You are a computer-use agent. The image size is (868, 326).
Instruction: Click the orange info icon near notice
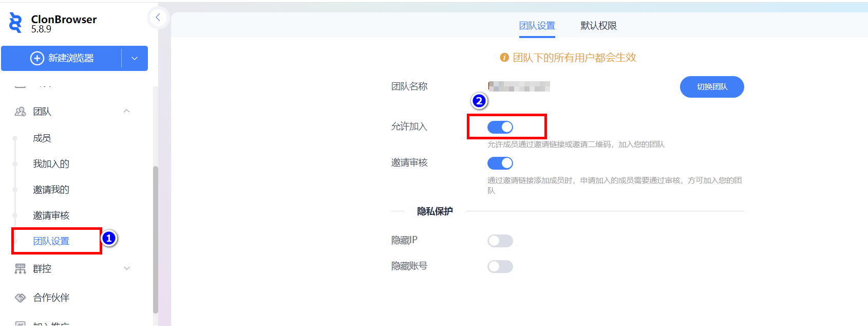504,58
